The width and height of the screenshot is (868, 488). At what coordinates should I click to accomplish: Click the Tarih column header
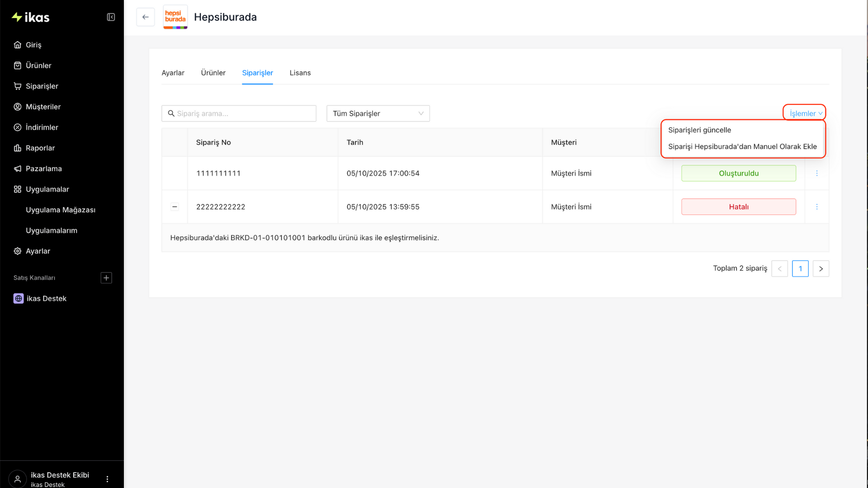pyautogui.click(x=355, y=142)
